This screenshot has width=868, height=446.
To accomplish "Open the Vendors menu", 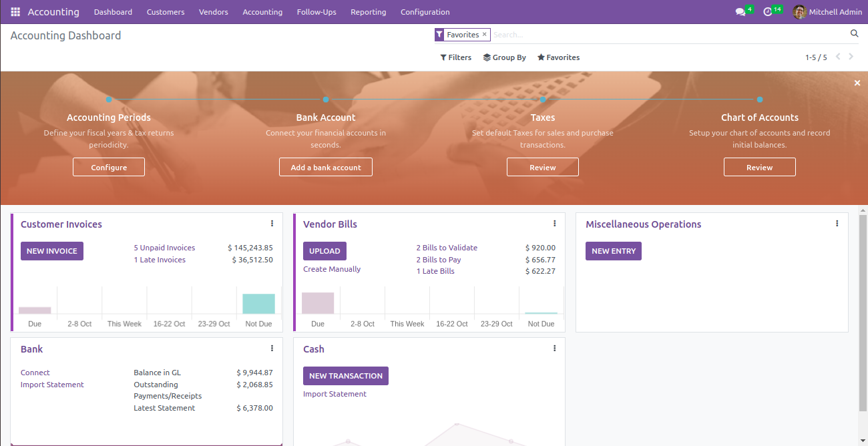I will pos(213,12).
